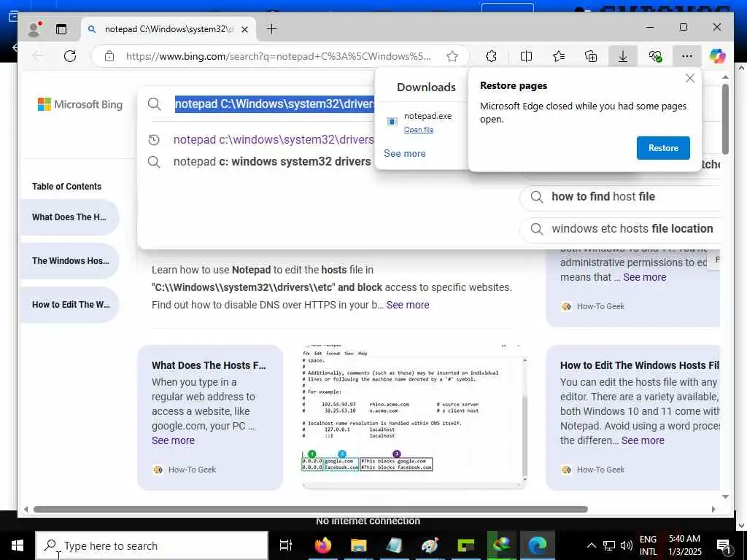Search 'windows etc hosts file location'
Viewport: 747px width, 560px height.
point(619,228)
